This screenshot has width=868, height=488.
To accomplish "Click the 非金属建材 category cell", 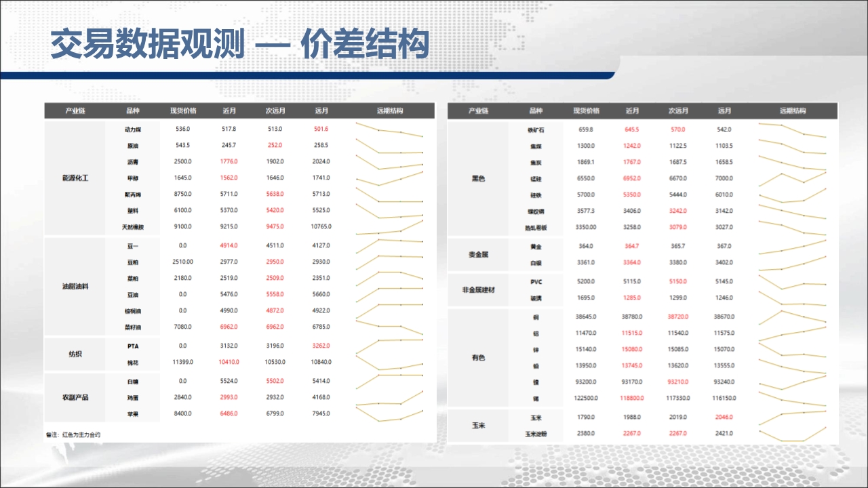I will click(x=478, y=289).
